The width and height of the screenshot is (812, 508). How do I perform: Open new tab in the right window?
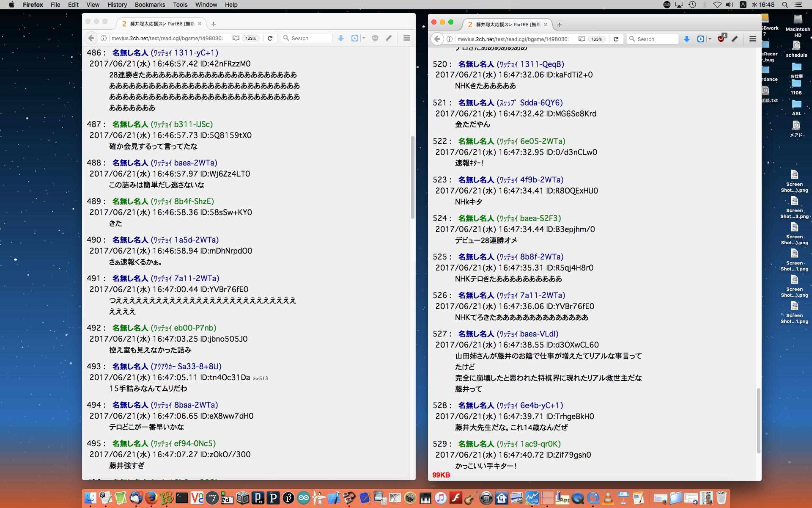click(x=560, y=25)
